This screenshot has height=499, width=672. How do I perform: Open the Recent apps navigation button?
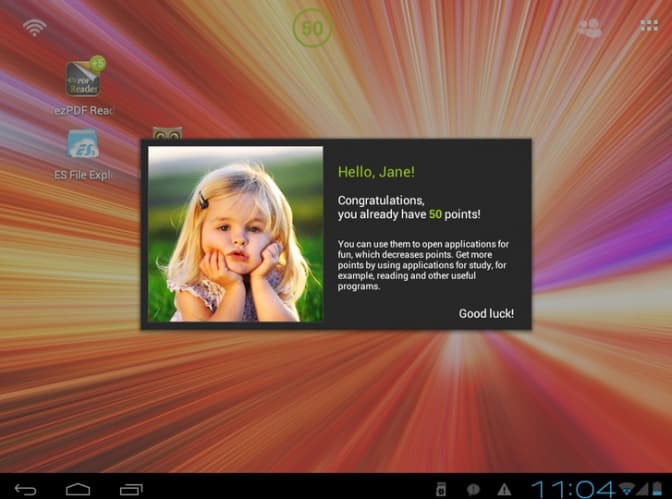point(131,489)
